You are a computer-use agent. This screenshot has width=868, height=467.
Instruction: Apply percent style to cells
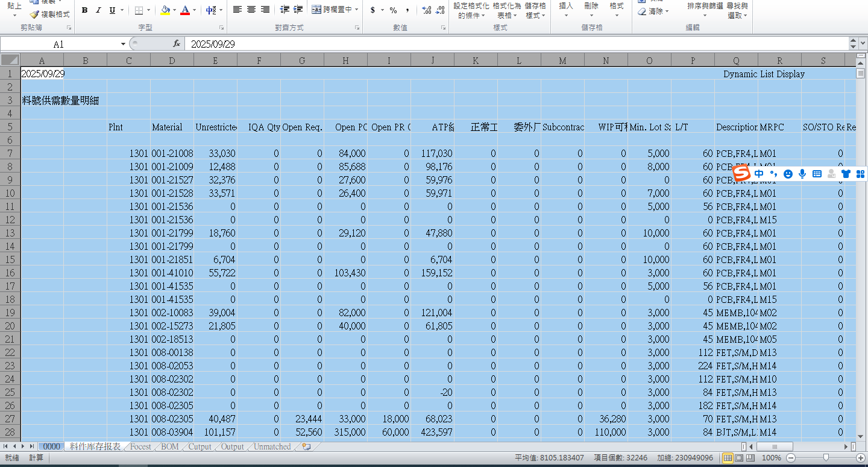pyautogui.click(x=393, y=10)
